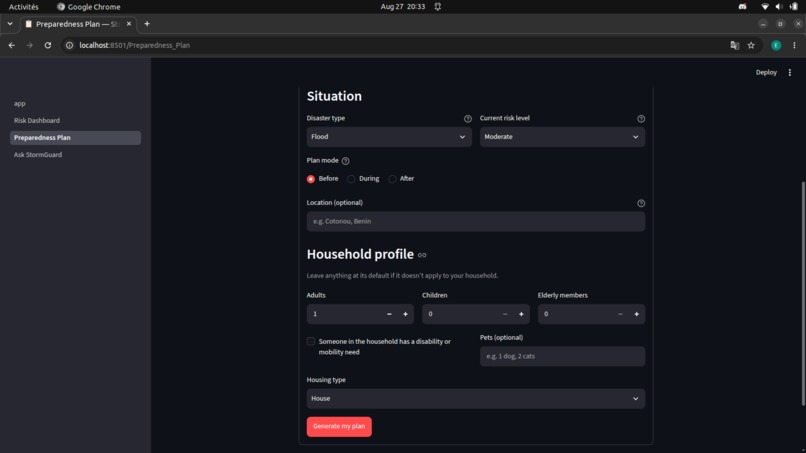806x453 pixels.
Task: Open the app page in sidebar
Action: point(20,103)
